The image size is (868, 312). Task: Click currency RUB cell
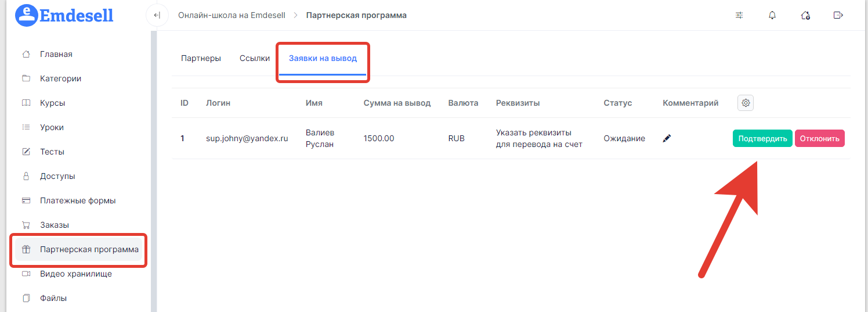click(457, 138)
